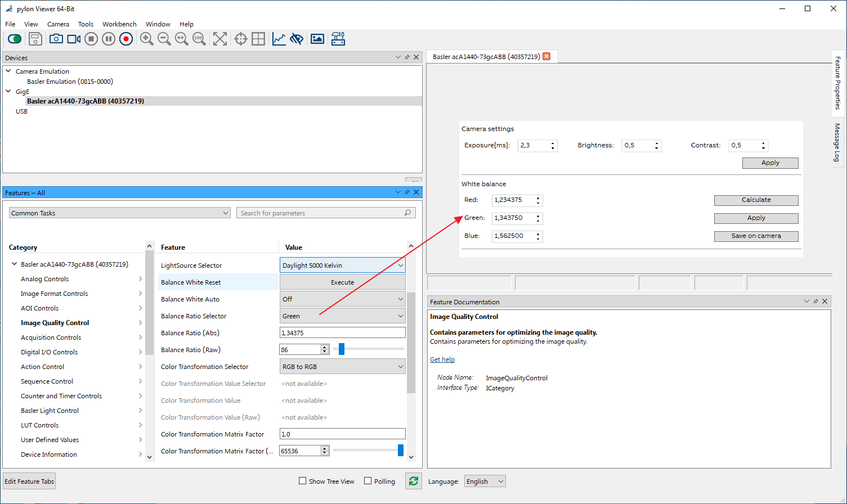Click Calculate white balance button
This screenshot has width=847, height=504.
[x=756, y=200]
